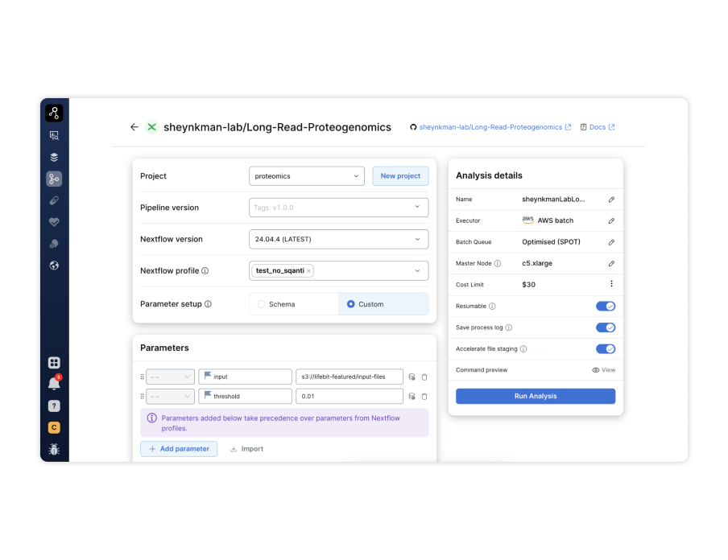This screenshot has height=560, width=728.
Task: Click the c5.xlarge master node value
Action: pos(537,264)
